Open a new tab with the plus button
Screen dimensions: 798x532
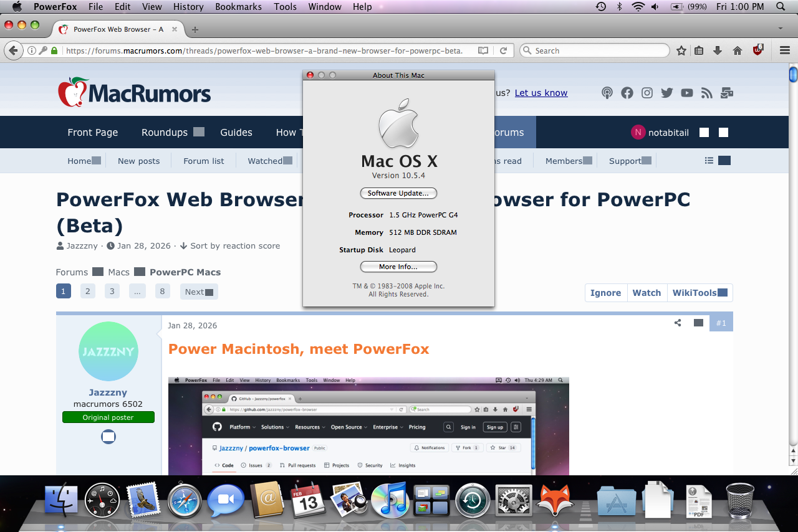click(195, 29)
